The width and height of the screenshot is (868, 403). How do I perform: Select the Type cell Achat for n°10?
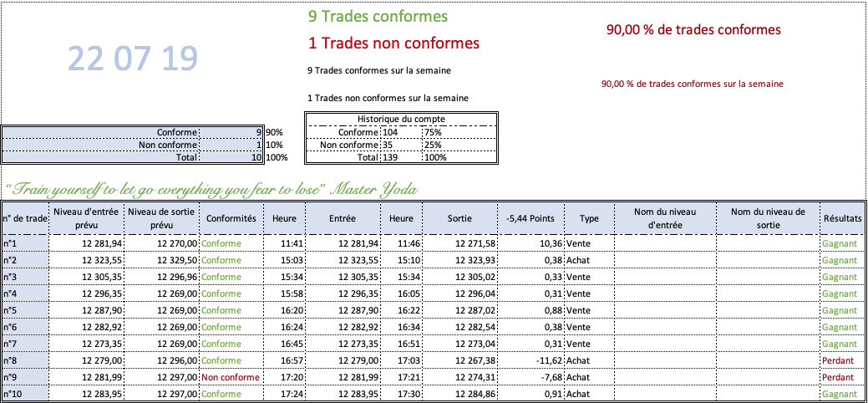[589, 394]
